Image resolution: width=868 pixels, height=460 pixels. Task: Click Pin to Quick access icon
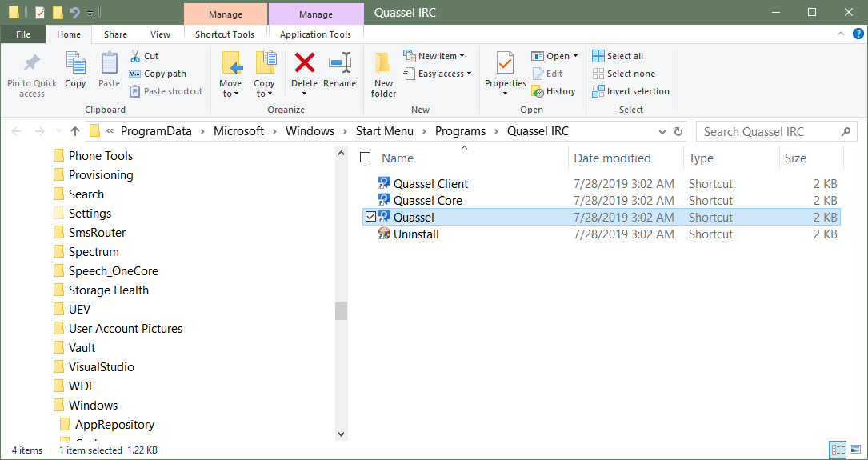(31, 63)
